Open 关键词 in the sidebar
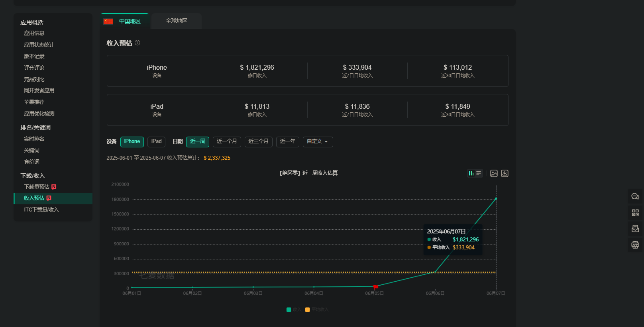This screenshot has width=644, height=327. pyautogui.click(x=32, y=151)
